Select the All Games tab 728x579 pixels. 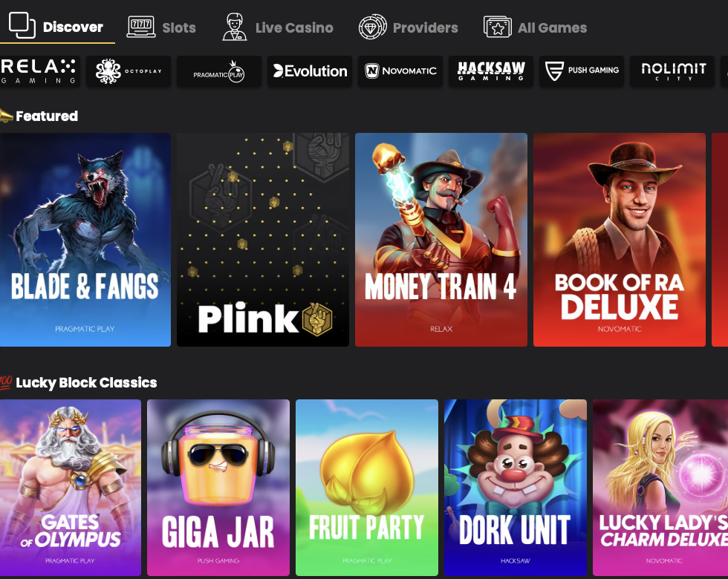(x=536, y=27)
